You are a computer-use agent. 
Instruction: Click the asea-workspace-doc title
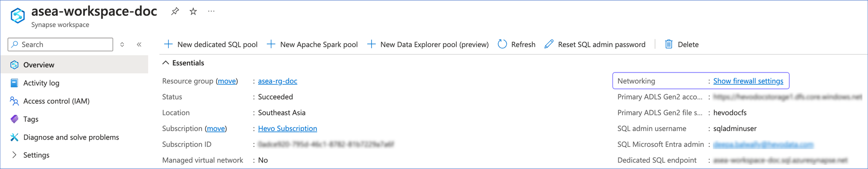pyautogui.click(x=94, y=11)
